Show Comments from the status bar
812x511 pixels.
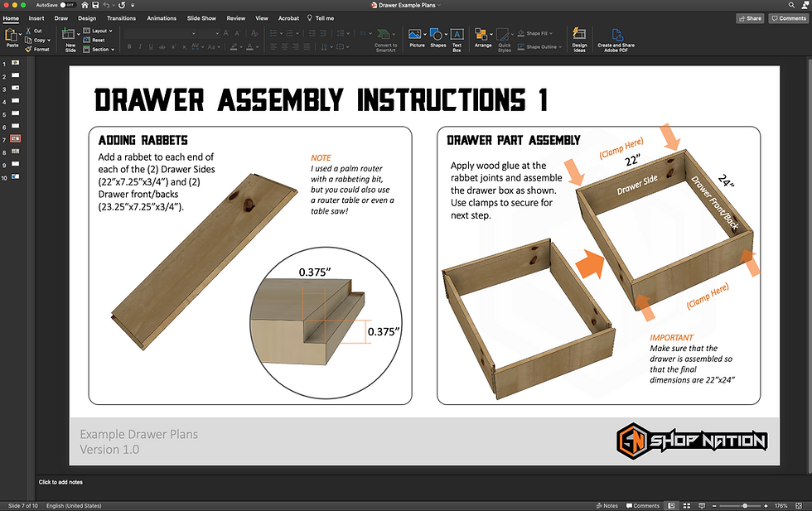pos(643,506)
